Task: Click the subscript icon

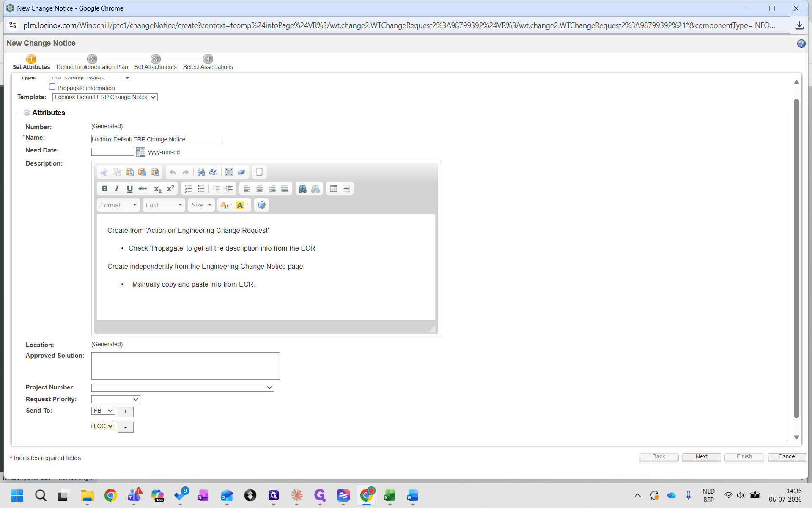Action: pyautogui.click(x=157, y=189)
